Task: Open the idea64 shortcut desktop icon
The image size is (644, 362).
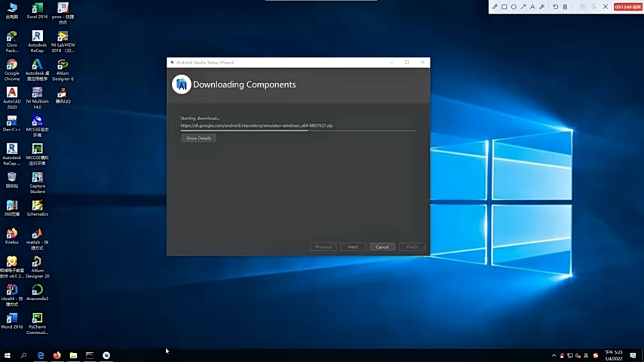Action: [x=12, y=295]
